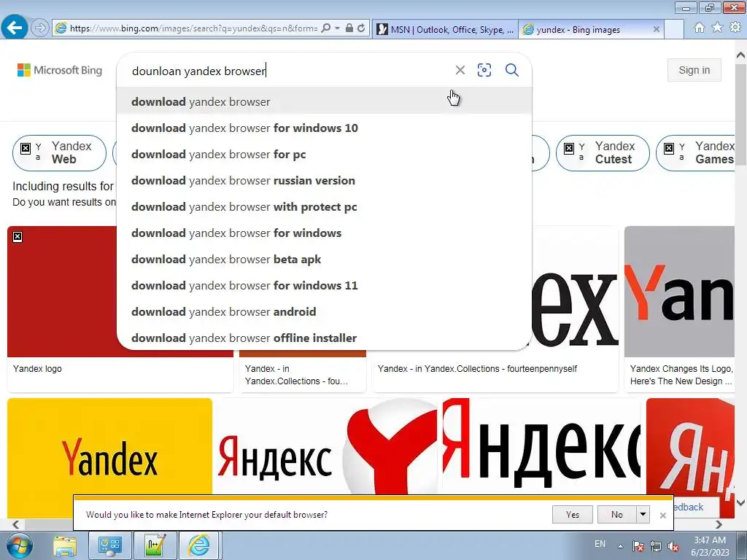Click the security lock icon in address bar
This screenshot has width=747, height=560.
(349, 28)
